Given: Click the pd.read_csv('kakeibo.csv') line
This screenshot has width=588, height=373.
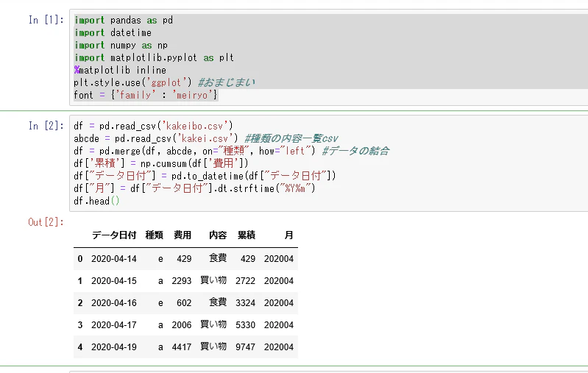Looking at the screenshot, I should (x=153, y=126).
